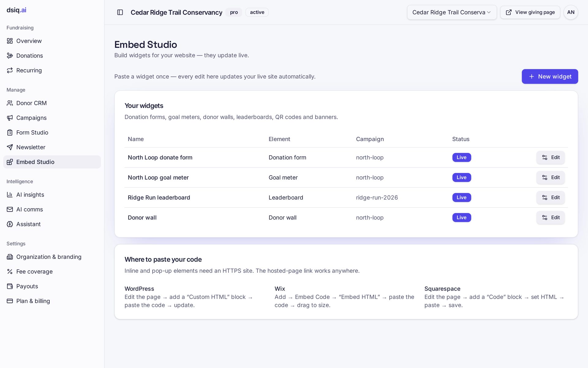Screen dimensions: 588x368
Task: Click the pro plan badge
Action: 234,12
